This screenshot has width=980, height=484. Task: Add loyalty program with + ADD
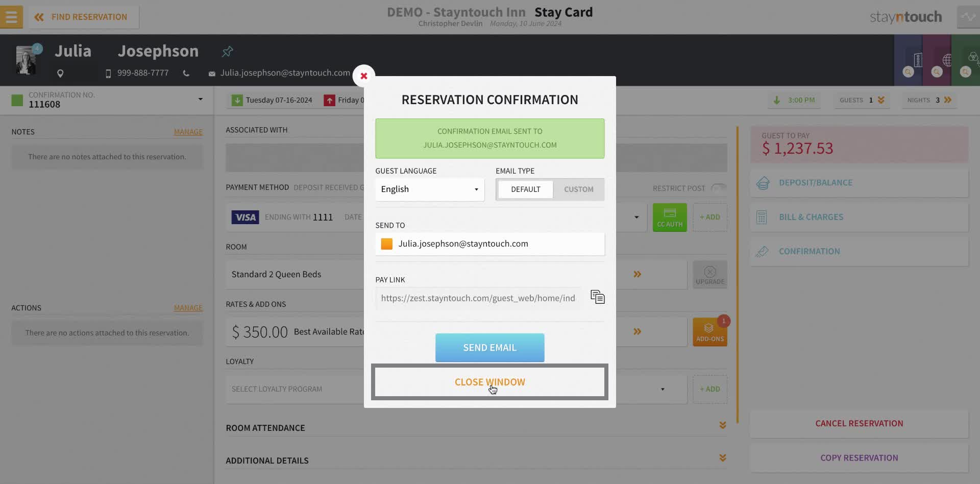point(710,390)
